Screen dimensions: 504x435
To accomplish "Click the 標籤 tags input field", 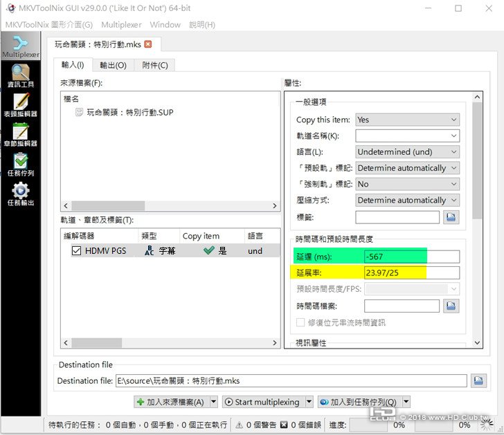I will click(397, 217).
